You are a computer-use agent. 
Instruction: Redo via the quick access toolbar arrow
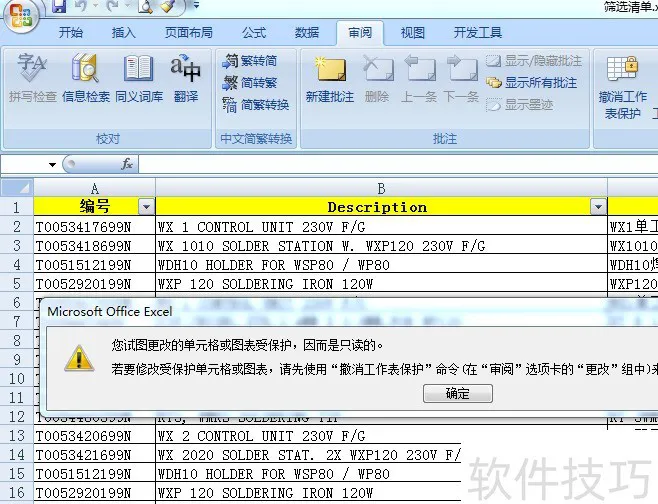pyautogui.click(x=114, y=5)
